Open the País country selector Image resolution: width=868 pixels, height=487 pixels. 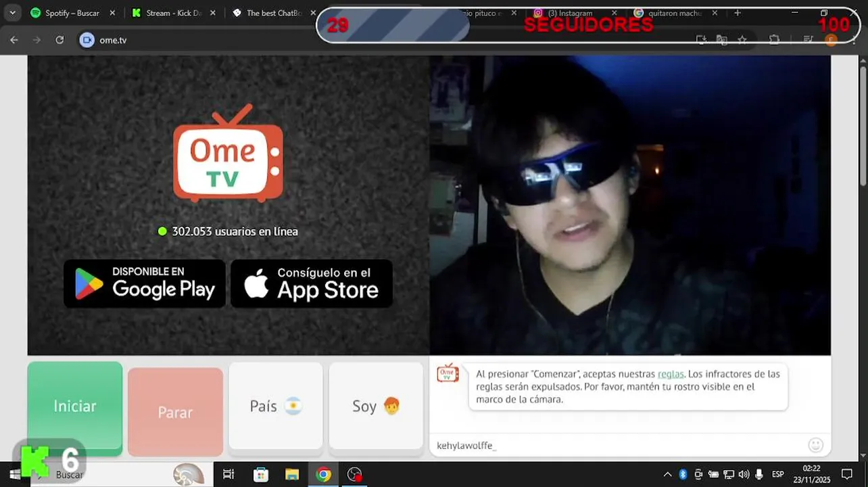click(x=276, y=406)
